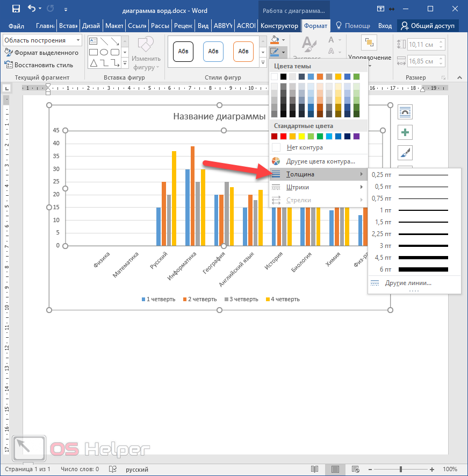The width and height of the screenshot is (468, 476).
Task: Apply the black outlined Абв shape style
Action: point(183,52)
